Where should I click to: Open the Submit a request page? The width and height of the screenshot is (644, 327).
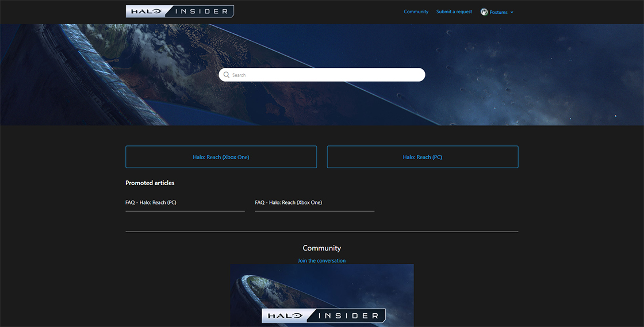tap(454, 11)
